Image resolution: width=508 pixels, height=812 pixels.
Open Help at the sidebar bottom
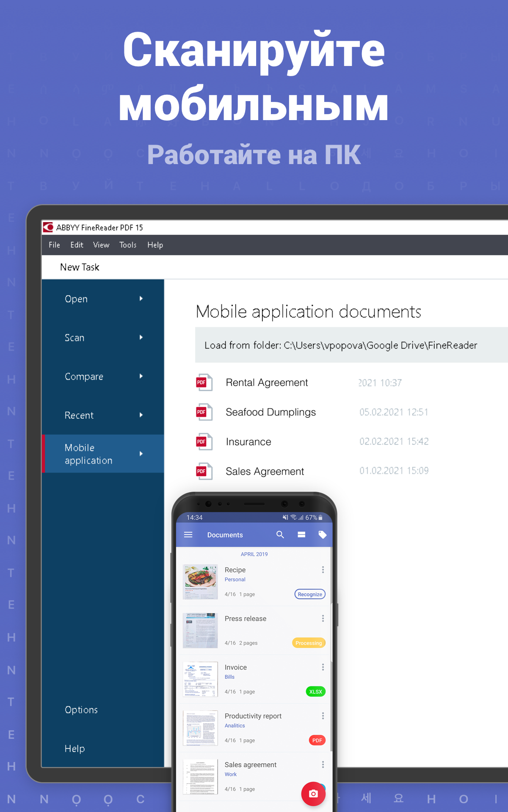tap(75, 749)
